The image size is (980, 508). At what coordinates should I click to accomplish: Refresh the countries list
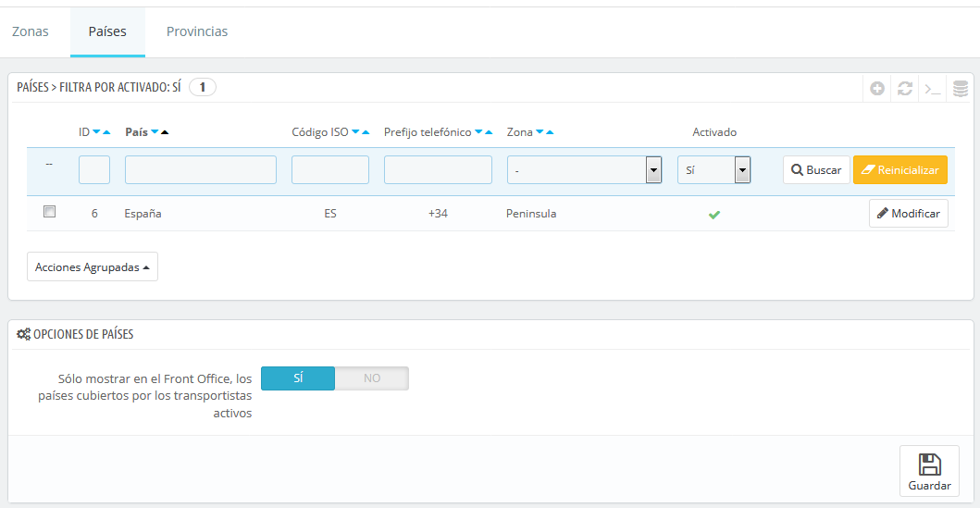click(904, 89)
